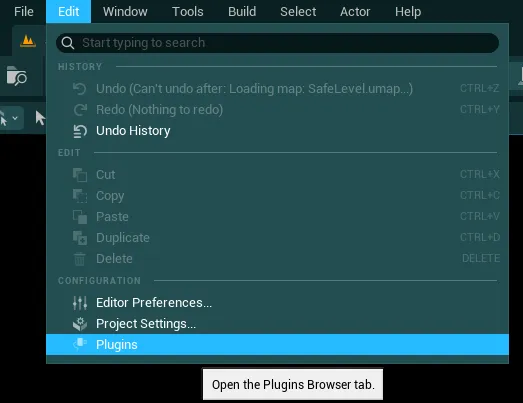Focus the Start typing to search field
This screenshot has height=403, width=523.
tap(278, 43)
